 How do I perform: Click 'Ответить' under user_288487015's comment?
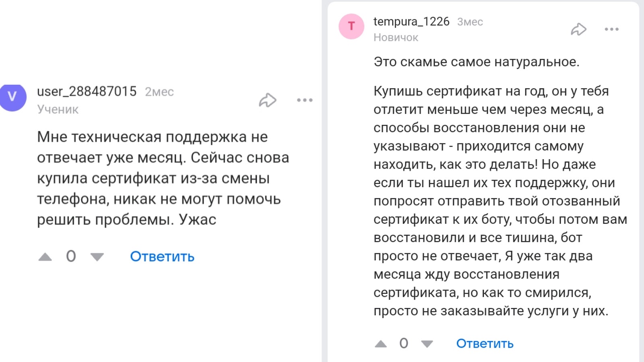(x=161, y=256)
